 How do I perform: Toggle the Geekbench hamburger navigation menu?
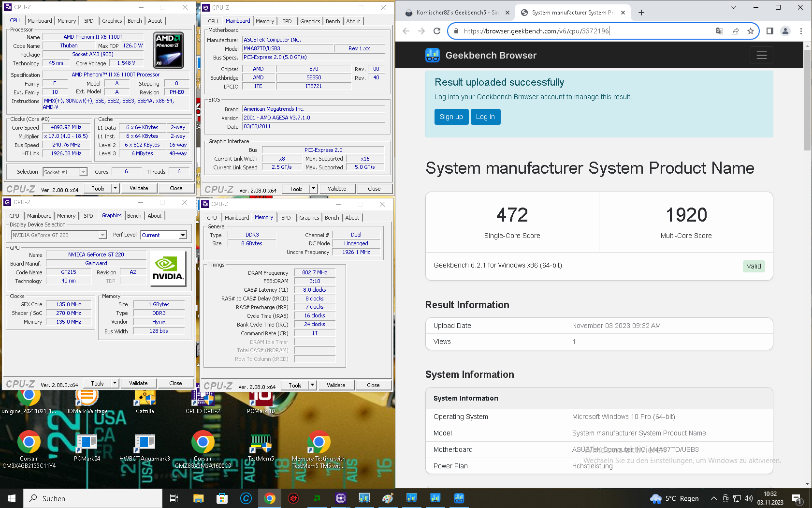[762, 55]
